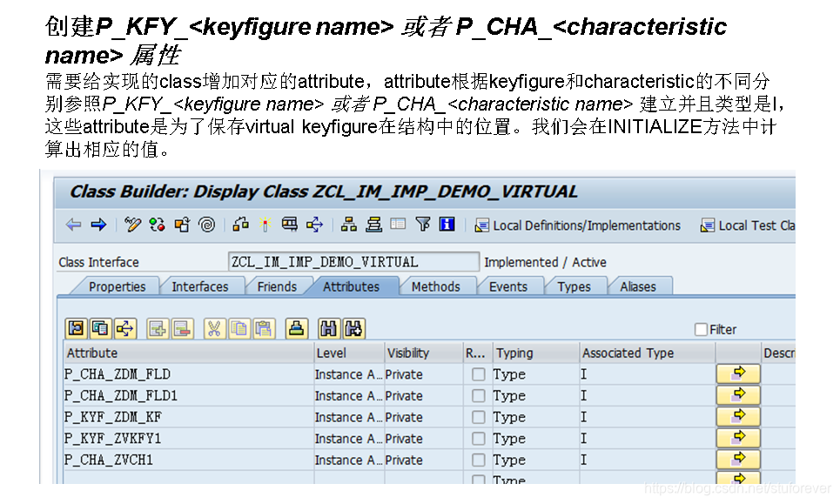Open the Aliases tab
Image resolution: width=840 pixels, height=504 pixels.
click(637, 286)
